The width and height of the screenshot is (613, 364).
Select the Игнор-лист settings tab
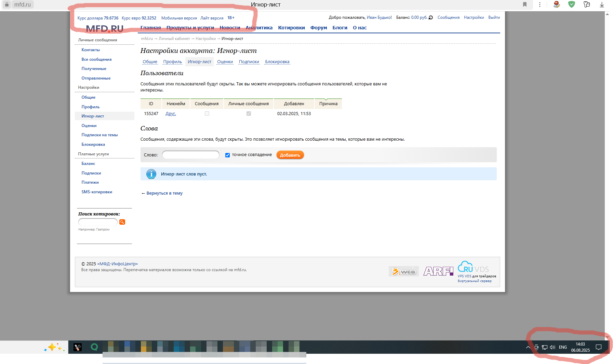(200, 62)
